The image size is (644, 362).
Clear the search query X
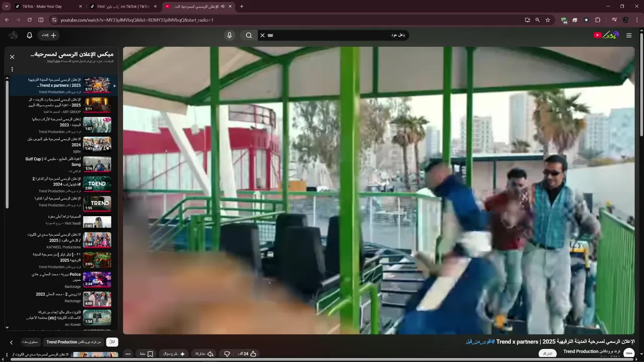pos(262,35)
